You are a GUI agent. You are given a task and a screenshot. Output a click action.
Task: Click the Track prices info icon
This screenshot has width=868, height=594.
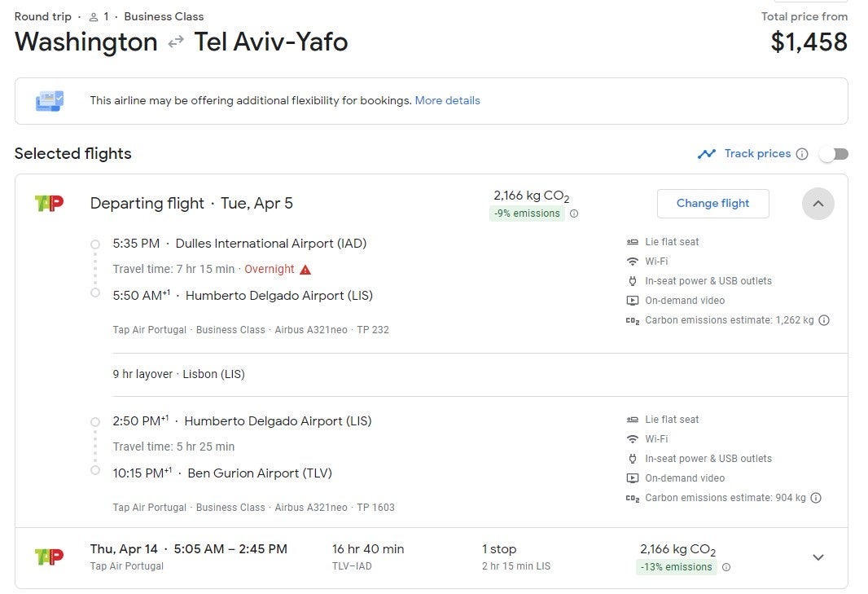(x=802, y=154)
